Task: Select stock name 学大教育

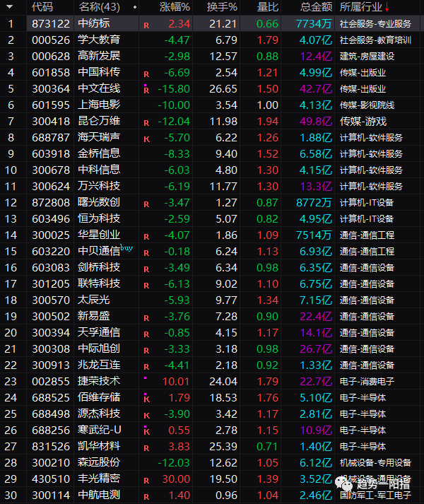Action: pos(99,40)
